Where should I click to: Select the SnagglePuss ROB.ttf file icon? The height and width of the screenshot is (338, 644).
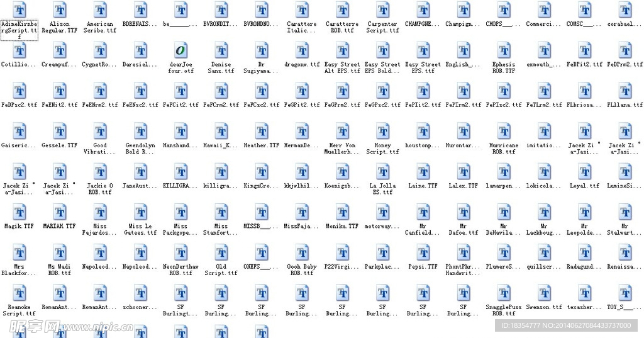(504, 293)
